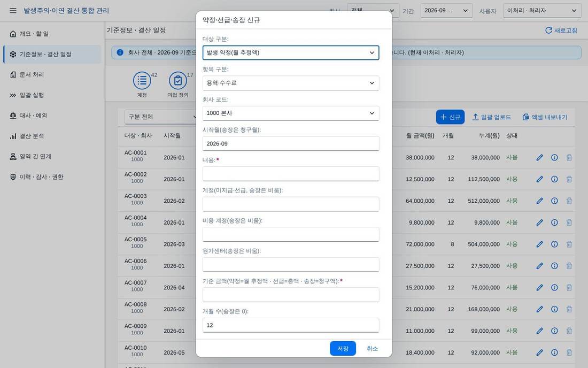Click the 상태 column header
The image size is (588, 368).
(x=512, y=135)
